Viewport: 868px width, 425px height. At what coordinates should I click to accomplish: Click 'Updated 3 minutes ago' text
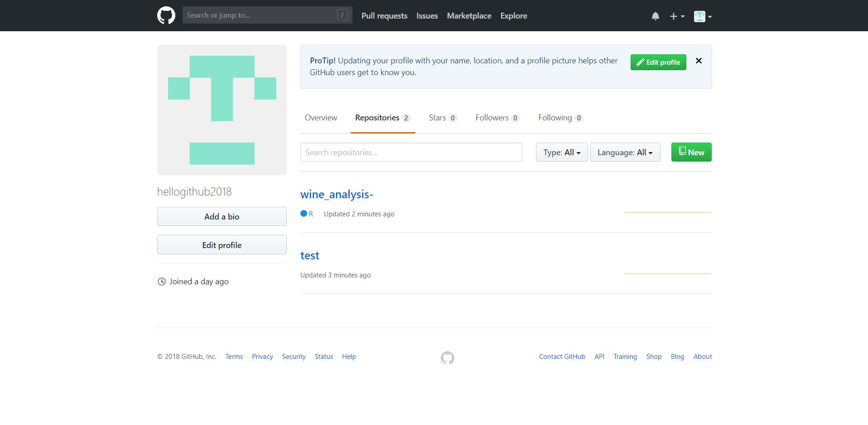(x=336, y=275)
